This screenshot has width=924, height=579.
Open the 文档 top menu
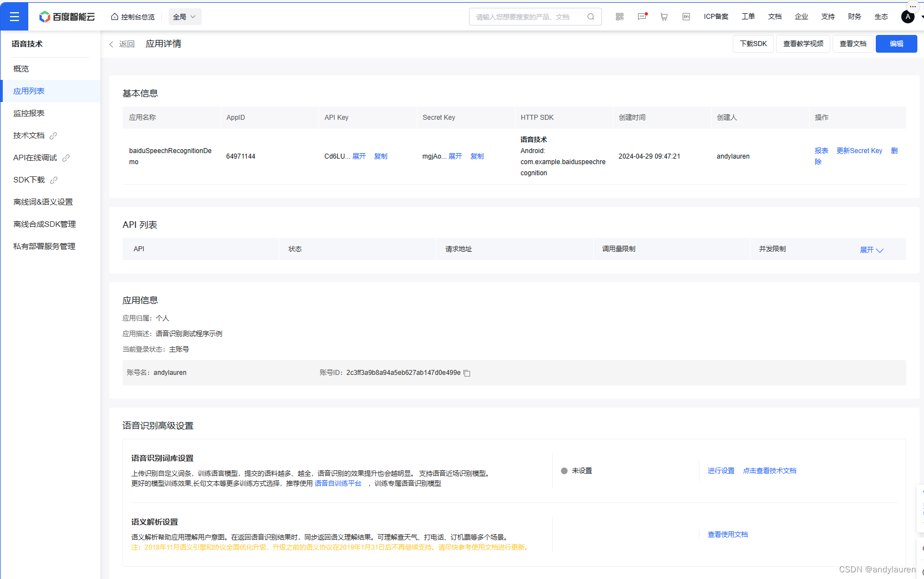click(775, 17)
